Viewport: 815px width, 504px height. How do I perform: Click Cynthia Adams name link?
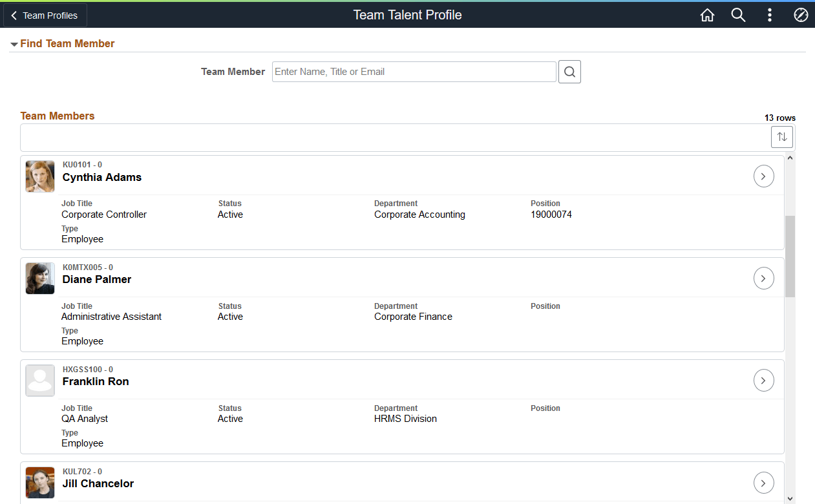(101, 177)
